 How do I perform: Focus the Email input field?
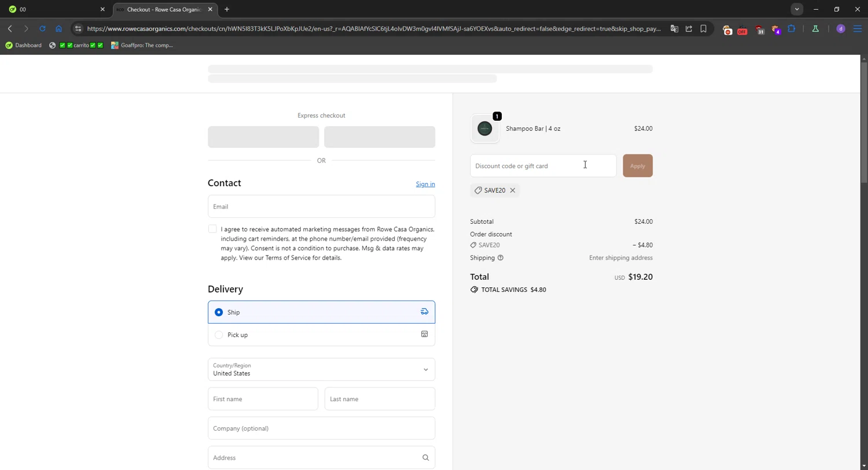[x=321, y=206]
